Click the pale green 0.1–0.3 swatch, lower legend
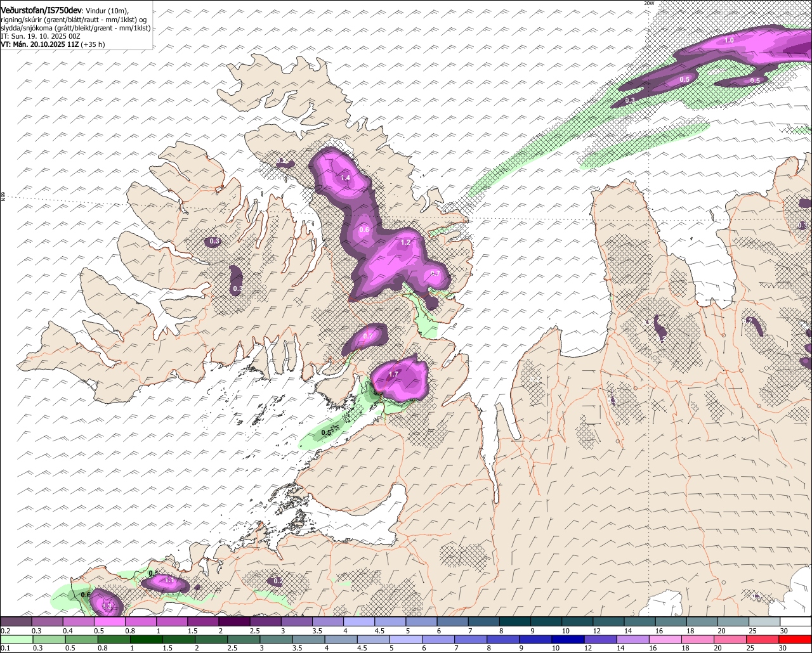Viewport: 812px width, 653px height. [16, 638]
